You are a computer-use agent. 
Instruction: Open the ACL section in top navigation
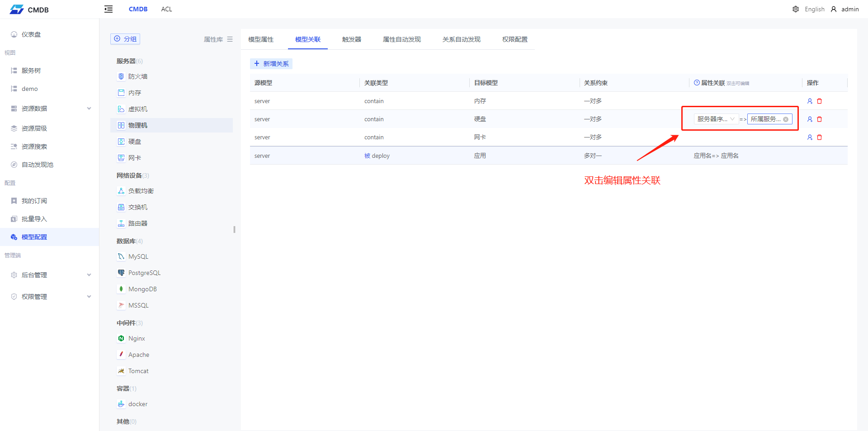(x=166, y=9)
